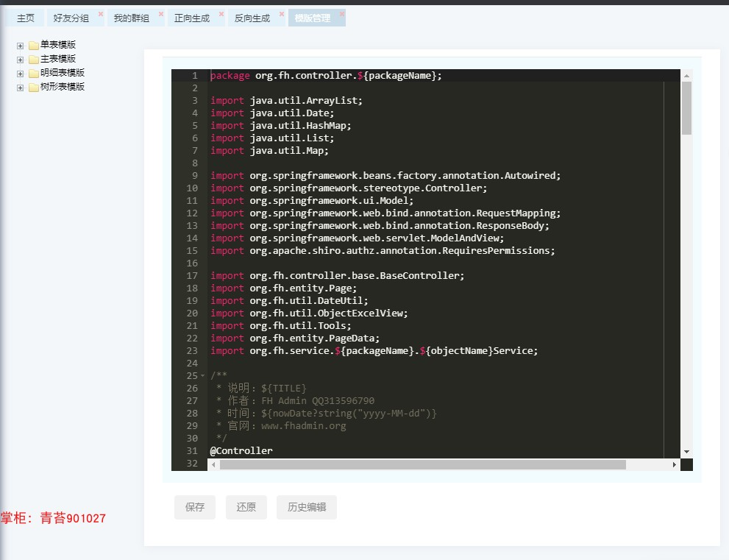Image resolution: width=729 pixels, height=560 pixels.
Task: Select the 单表模版 tree item label
Action: pyautogui.click(x=58, y=45)
